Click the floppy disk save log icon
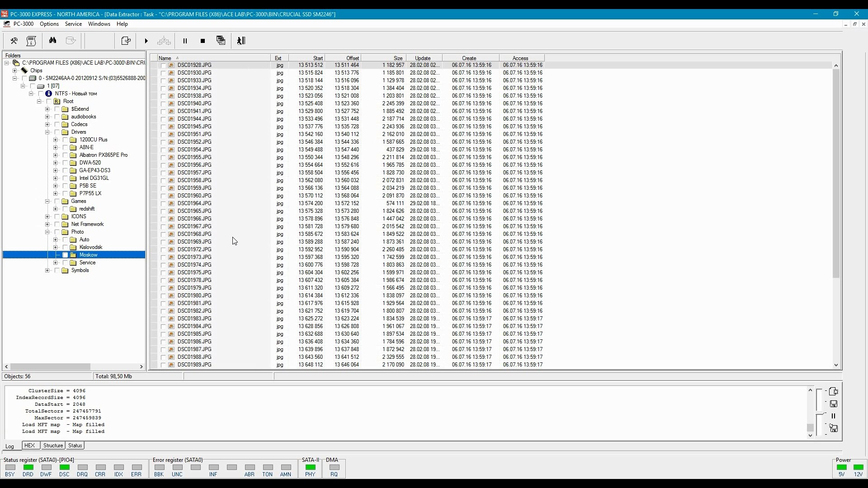Image resolution: width=868 pixels, height=488 pixels. tap(834, 404)
